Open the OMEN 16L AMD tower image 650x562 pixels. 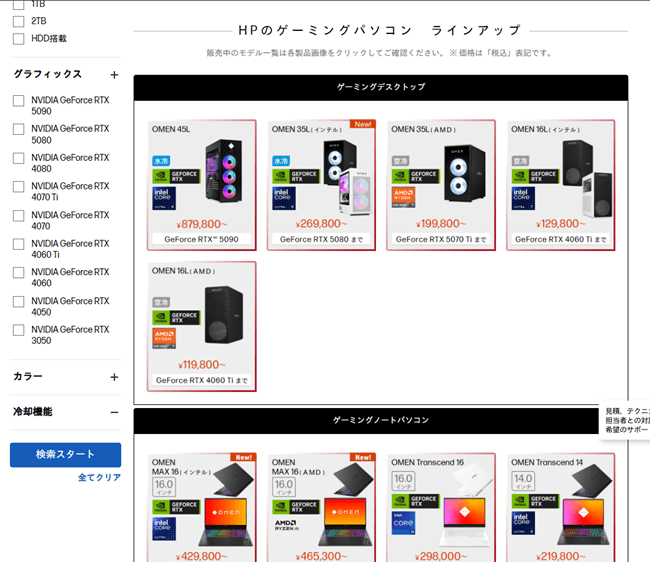click(x=224, y=315)
